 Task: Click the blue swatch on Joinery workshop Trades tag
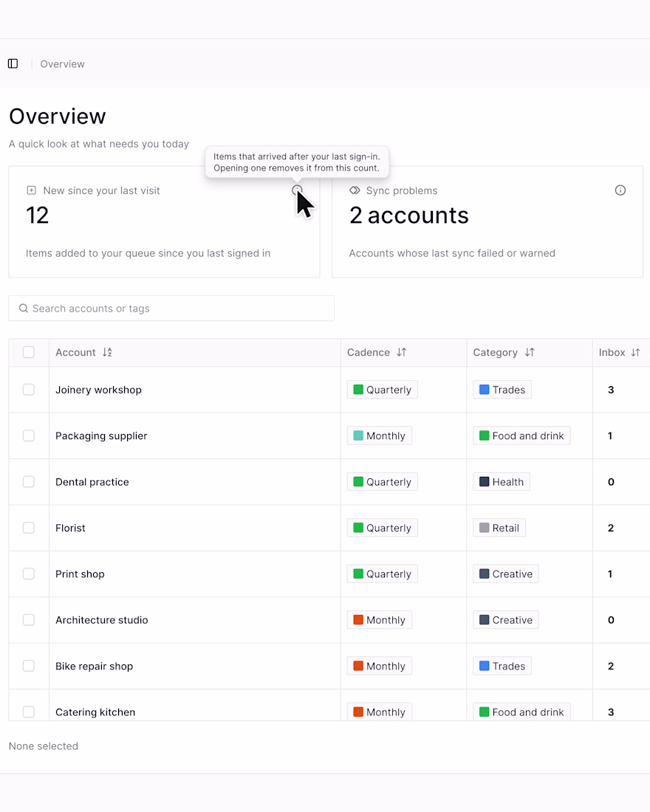click(x=484, y=390)
